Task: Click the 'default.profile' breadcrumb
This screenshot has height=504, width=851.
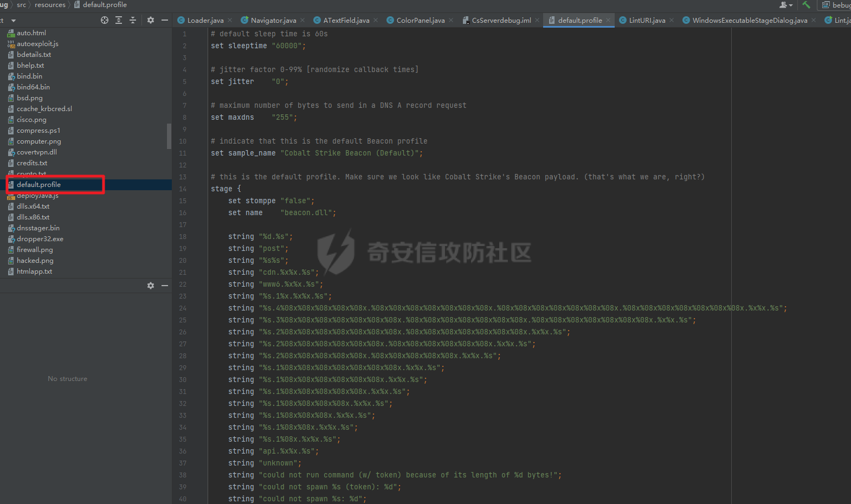Action: coord(105,5)
